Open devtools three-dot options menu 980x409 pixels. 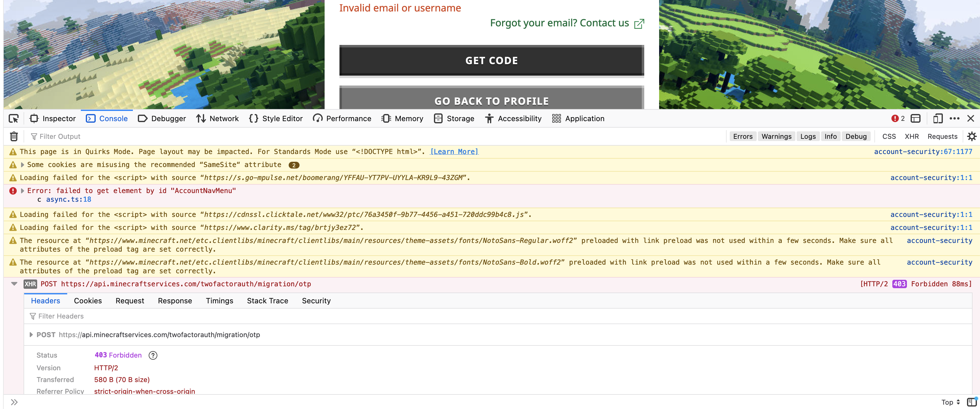(x=954, y=119)
